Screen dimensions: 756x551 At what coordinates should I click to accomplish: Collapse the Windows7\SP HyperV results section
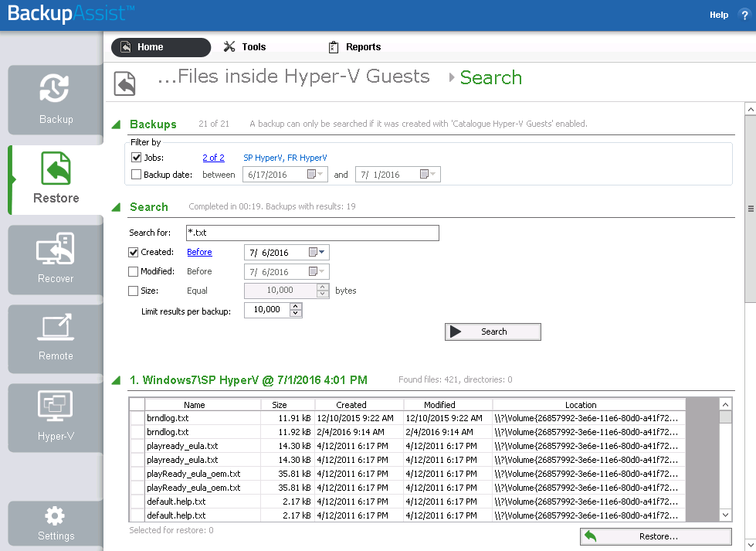116,380
